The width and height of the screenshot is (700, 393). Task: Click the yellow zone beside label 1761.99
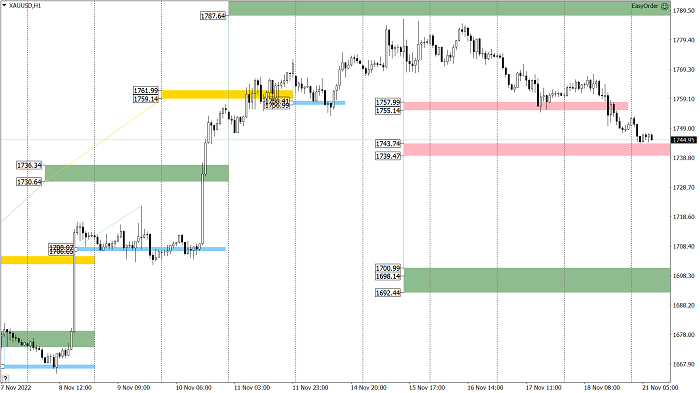(227, 94)
